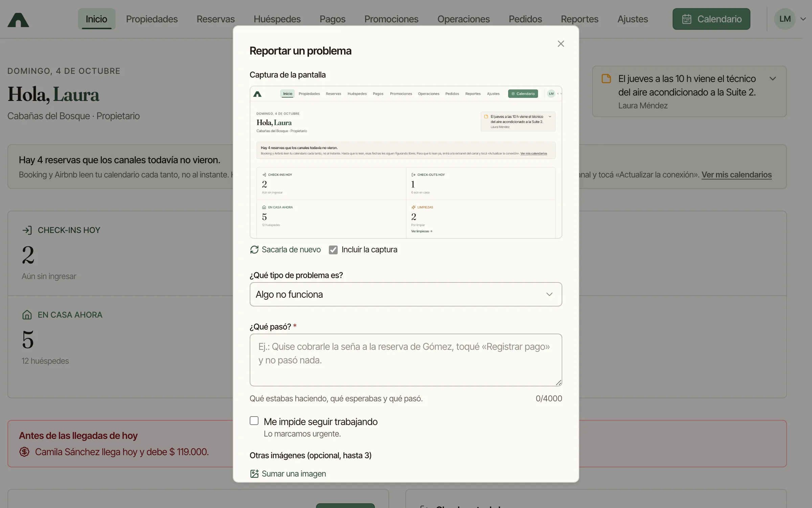
Task: Click the DOMINGO, 4 DE OCTUBRE date
Action: pos(64,71)
